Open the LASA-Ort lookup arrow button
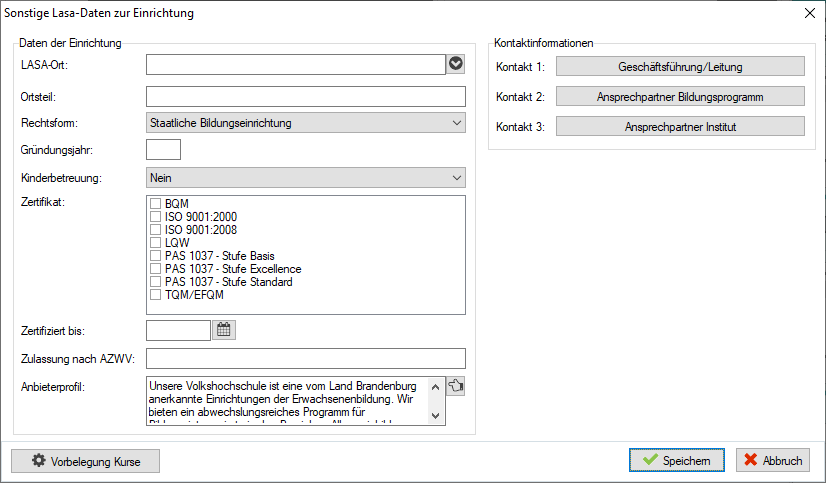Viewport: 826px width, 483px height. coord(456,64)
